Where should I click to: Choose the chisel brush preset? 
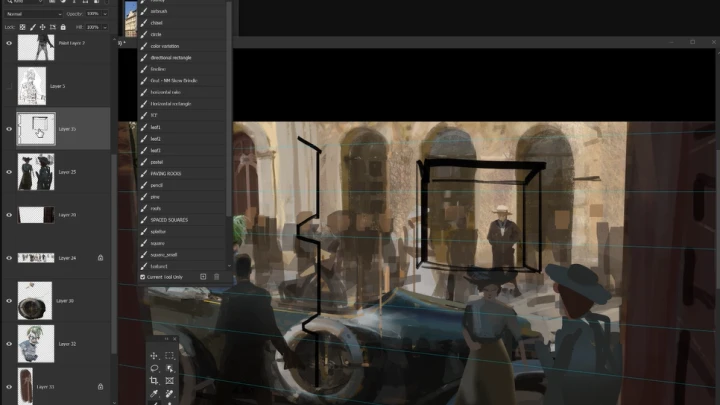coord(182,22)
